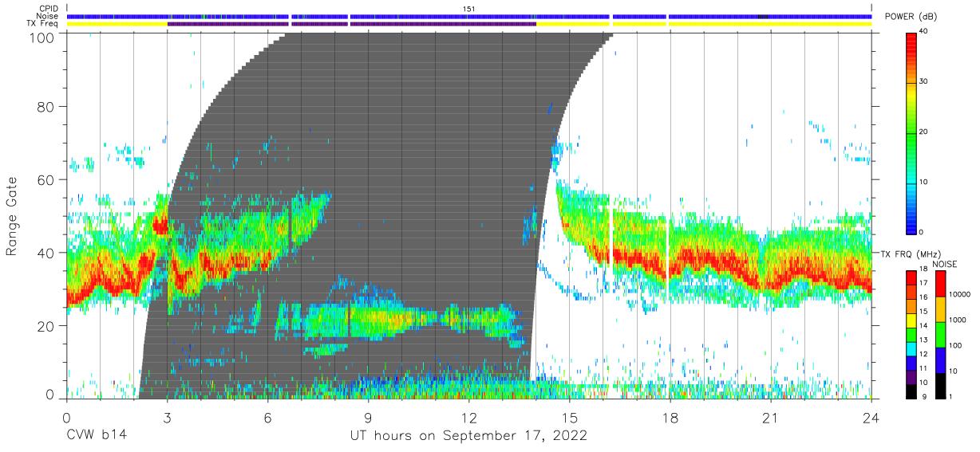Click the noise scale label '10000'
This screenshot has height=452, width=980.
(961, 294)
